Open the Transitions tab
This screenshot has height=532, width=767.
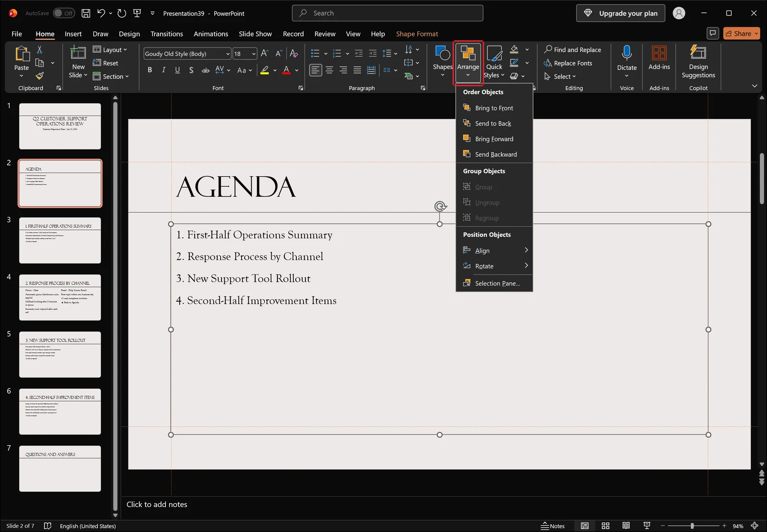[166, 34]
